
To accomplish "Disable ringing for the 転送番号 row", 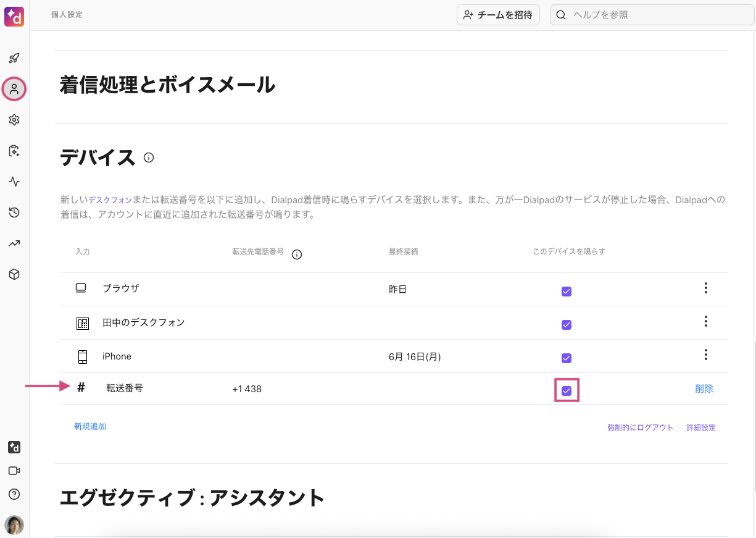I will click(567, 390).
